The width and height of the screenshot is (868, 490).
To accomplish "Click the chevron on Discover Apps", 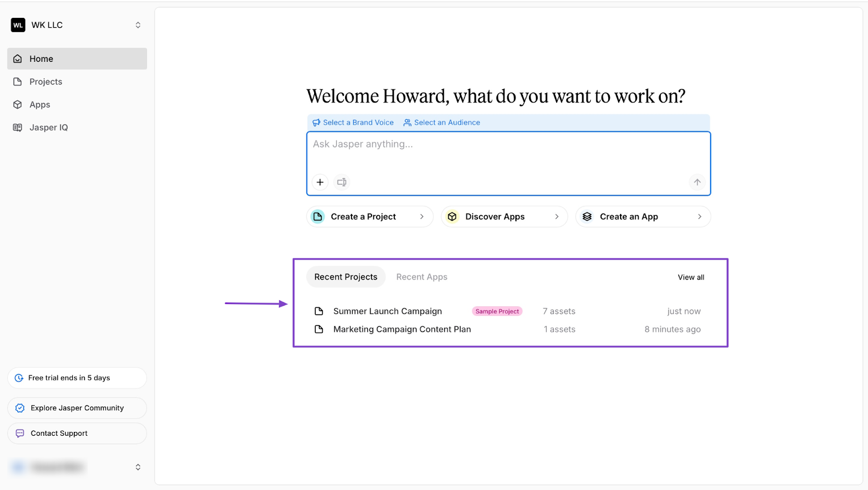I will [557, 217].
